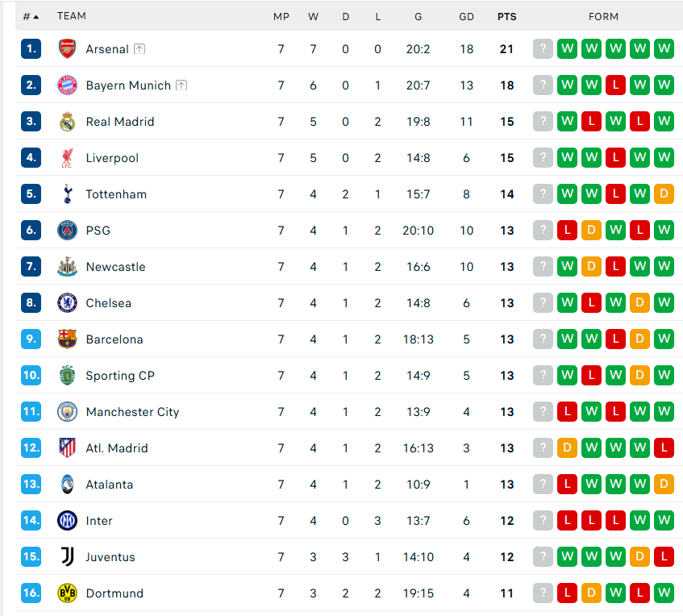683x616 pixels.
Task: Click the Barcelona crest icon
Action: pyautogui.click(x=67, y=339)
